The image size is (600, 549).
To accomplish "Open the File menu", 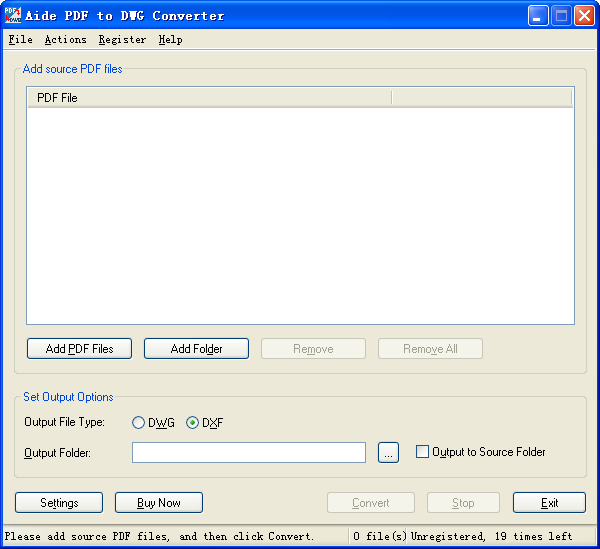I will (21, 39).
